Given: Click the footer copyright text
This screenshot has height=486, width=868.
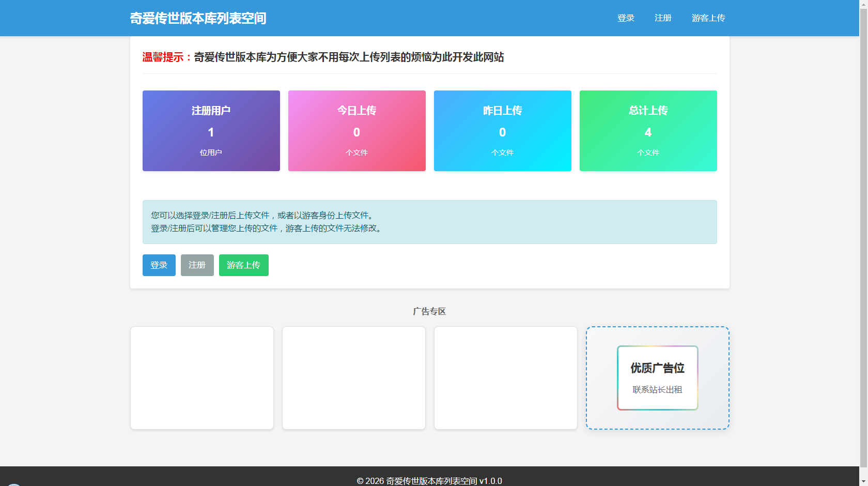Looking at the screenshot, I should (429, 480).
